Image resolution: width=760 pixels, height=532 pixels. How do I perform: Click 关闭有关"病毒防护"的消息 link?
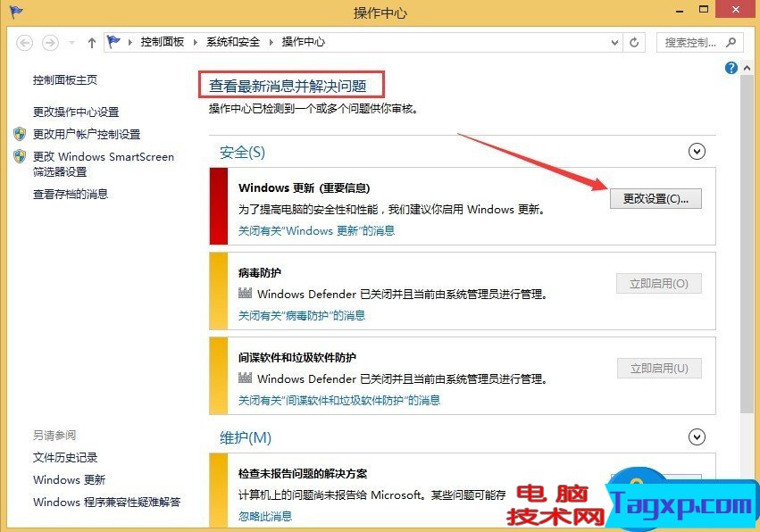tap(302, 315)
